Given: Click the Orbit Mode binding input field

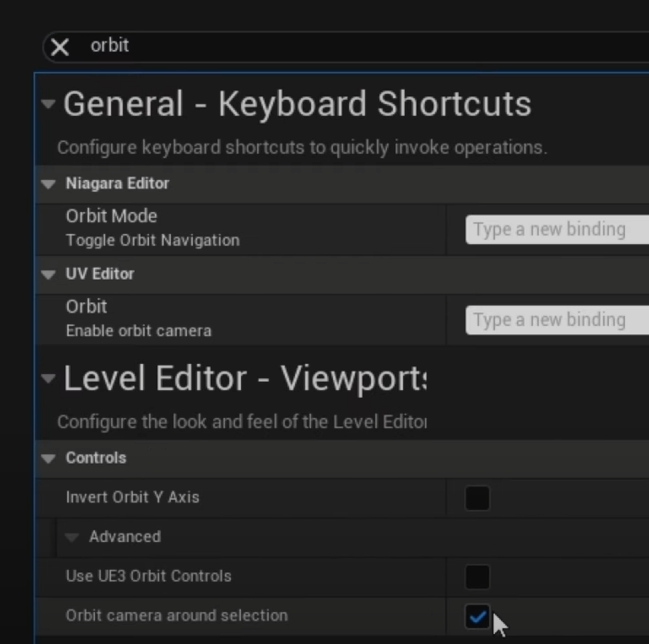Looking at the screenshot, I should (x=557, y=229).
